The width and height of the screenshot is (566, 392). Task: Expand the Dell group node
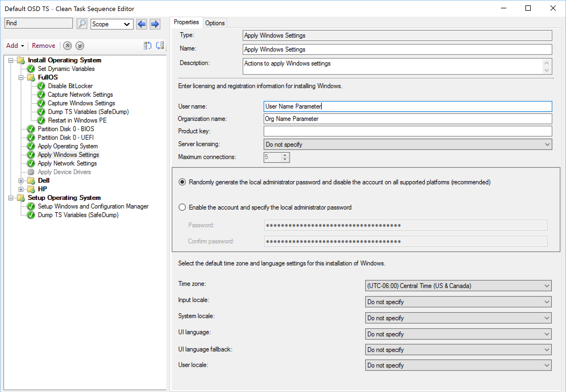pyautogui.click(x=21, y=181)
